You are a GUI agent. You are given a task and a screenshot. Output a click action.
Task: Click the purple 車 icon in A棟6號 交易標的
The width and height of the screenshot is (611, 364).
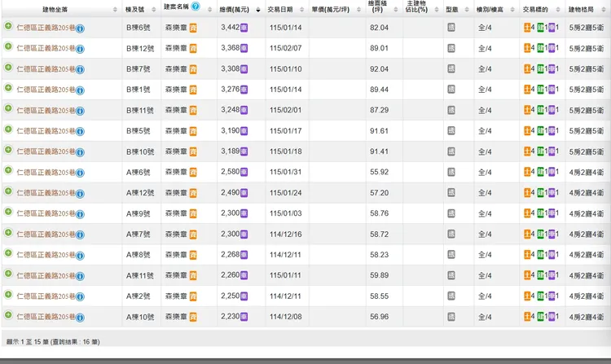tap(553, 173)
